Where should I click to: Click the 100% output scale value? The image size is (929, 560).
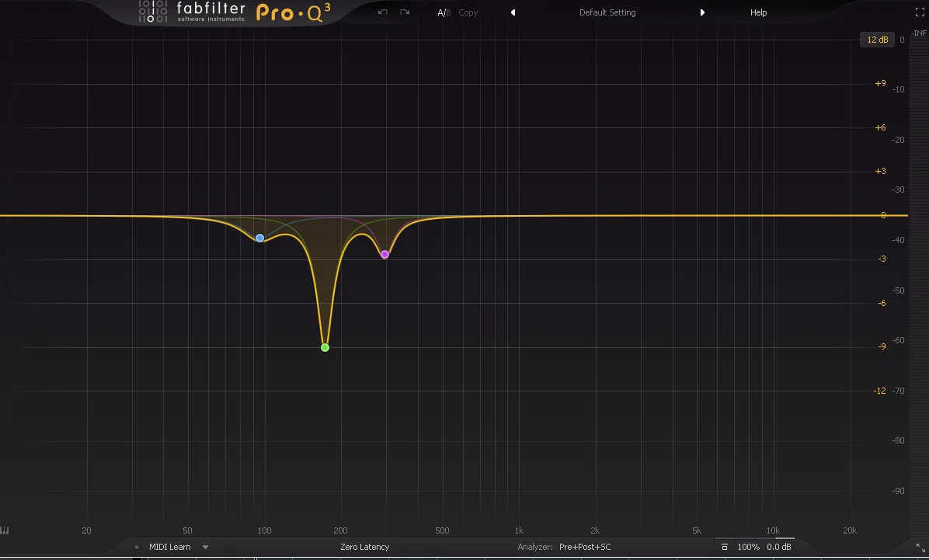pyautogui.click(x=748, y=547)
